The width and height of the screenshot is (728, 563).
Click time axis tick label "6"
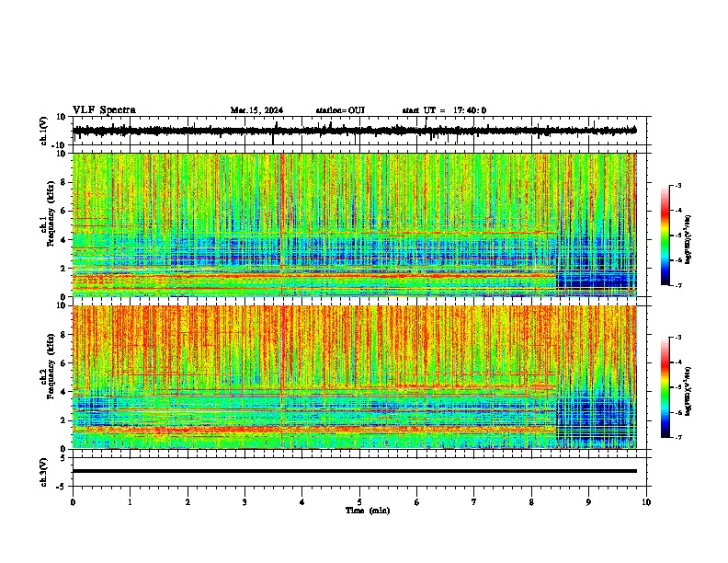tap(417, 502)
